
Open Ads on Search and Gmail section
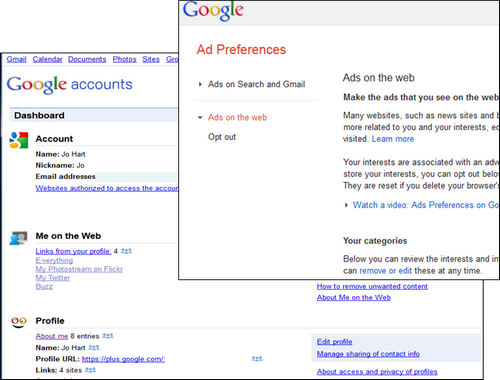pyautogui.click(x=256, y=84)
